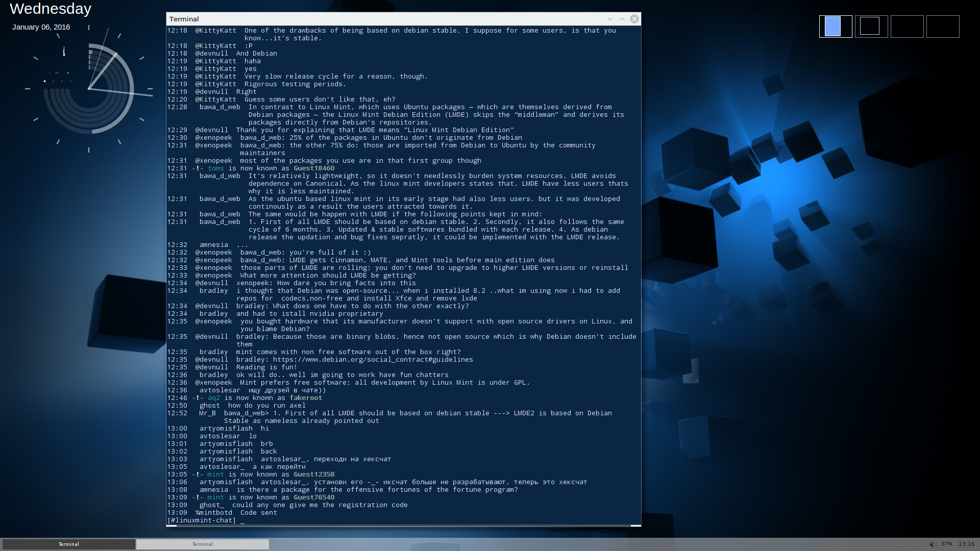Click artyomisflash's 'brb' message

pyautogui.click(x=266, y=444)
